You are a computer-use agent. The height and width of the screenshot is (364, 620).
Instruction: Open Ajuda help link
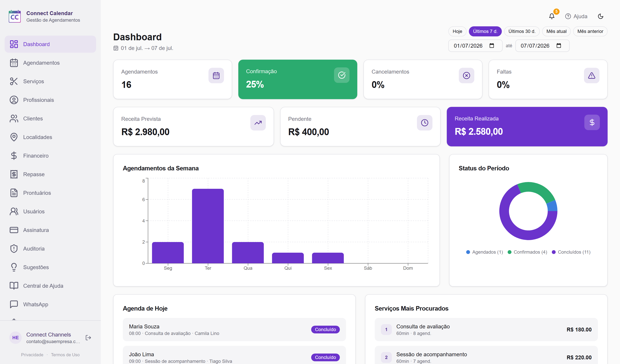coord(576,16)
